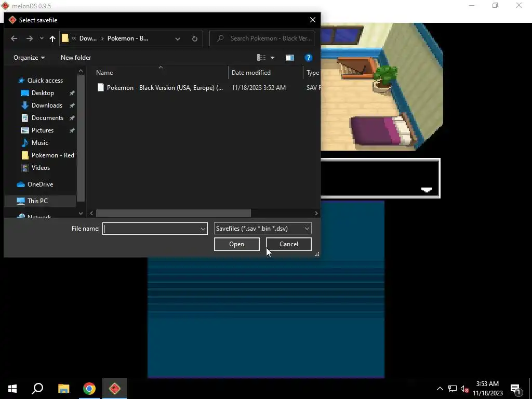Open the network status tray icon
Viewport: 532px width, 399px height.
[452, 389]
